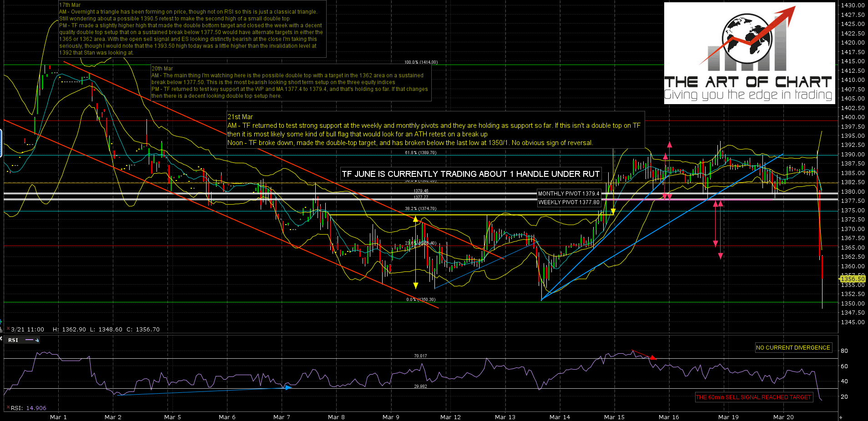
Task: Open RSI study settings wrench icon
Action: pos(37,340)
